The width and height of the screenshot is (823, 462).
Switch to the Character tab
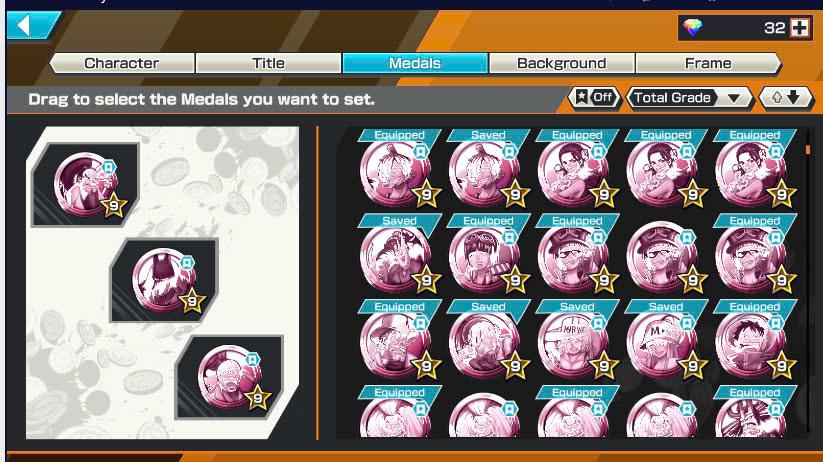122,64
